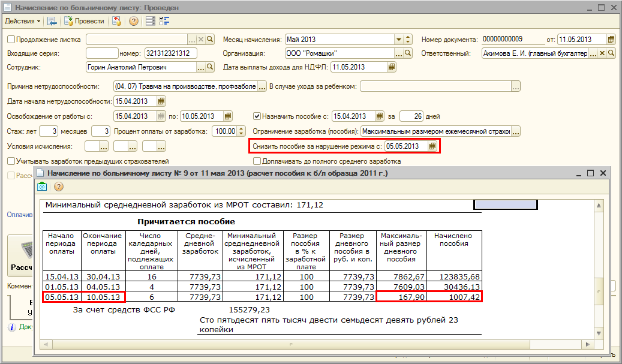The height and width of the screenshot is (364, 622).
Task: Clear the Ответственный field with X icon
Action: pyautogui.click(x=602, y=53)
